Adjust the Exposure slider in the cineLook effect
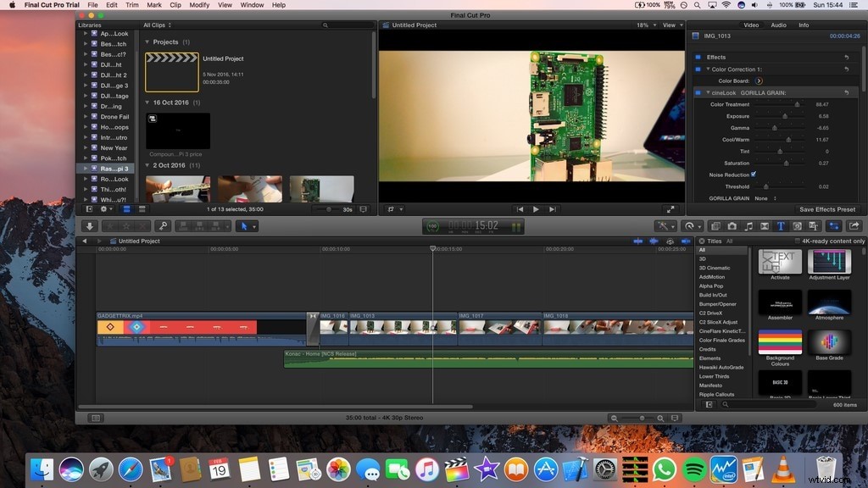This screenshot has height=488, width=868. click(x=784, y=116)
